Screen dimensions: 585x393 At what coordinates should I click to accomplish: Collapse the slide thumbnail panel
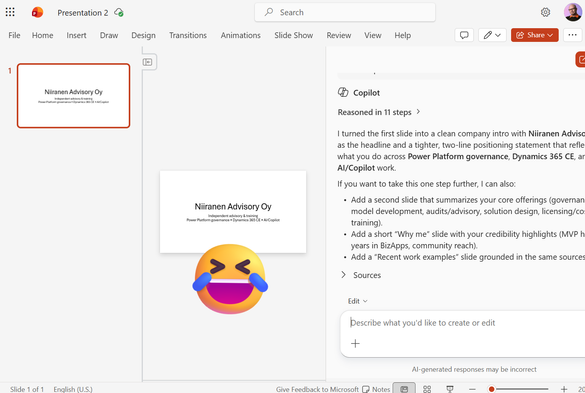click(147, 62)
